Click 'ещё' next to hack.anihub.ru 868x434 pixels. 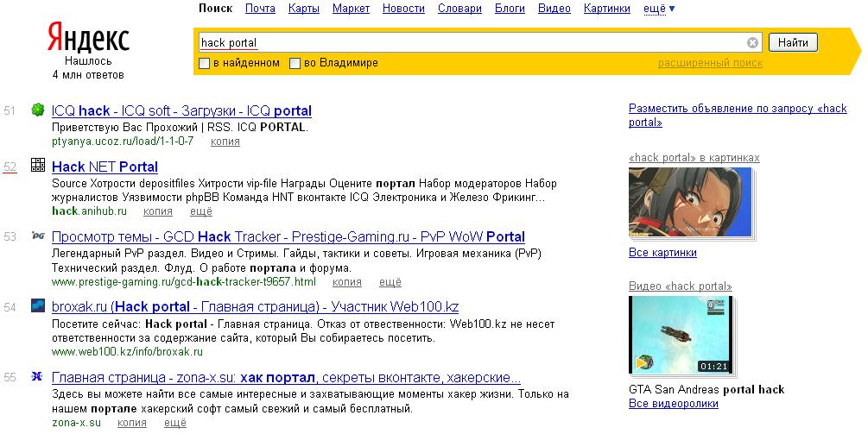click(201, 211)
